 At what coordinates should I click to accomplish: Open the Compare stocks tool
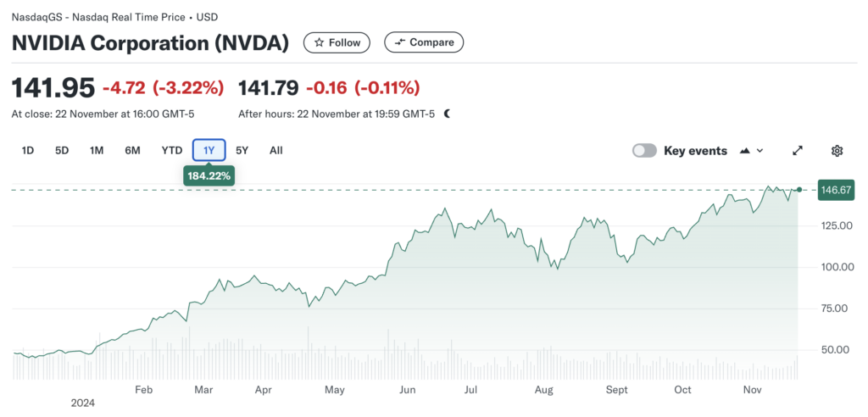pyautogui.click(x=424, y=42)
